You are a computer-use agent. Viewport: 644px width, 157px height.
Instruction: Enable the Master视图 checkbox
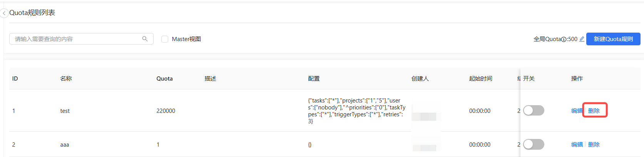coord(165,39)
